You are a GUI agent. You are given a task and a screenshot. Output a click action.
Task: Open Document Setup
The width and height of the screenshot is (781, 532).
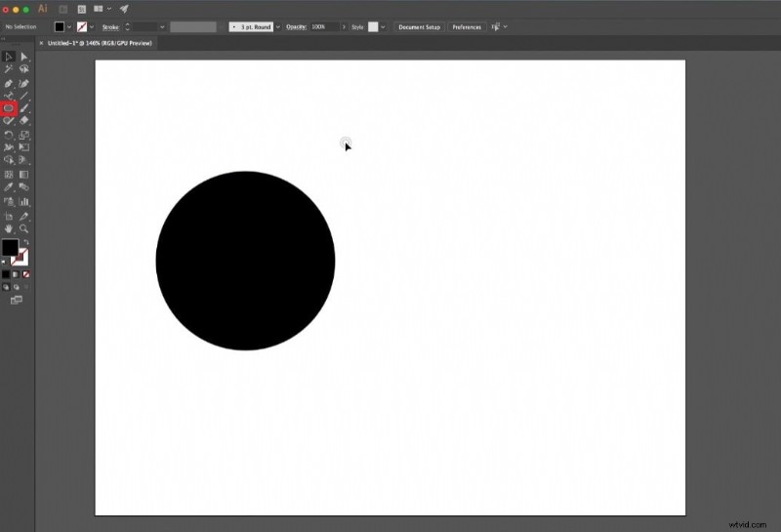(420, 27)
